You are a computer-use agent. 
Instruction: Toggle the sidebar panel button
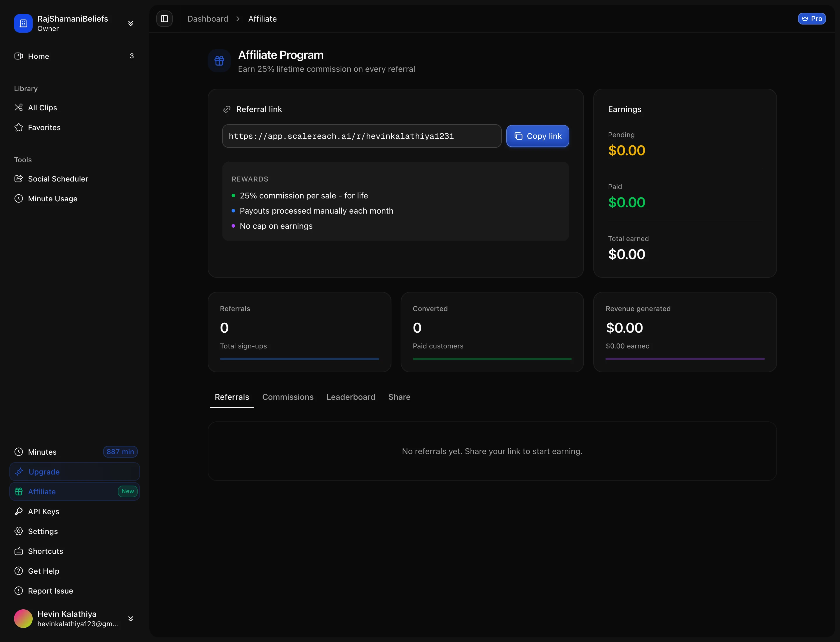point(164,19)
